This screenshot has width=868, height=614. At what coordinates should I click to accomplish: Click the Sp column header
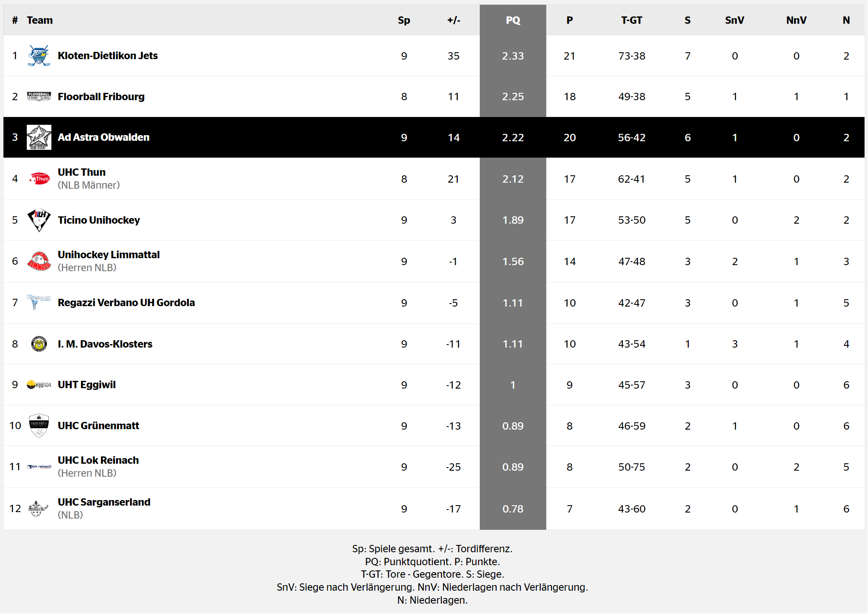point(404,20)
